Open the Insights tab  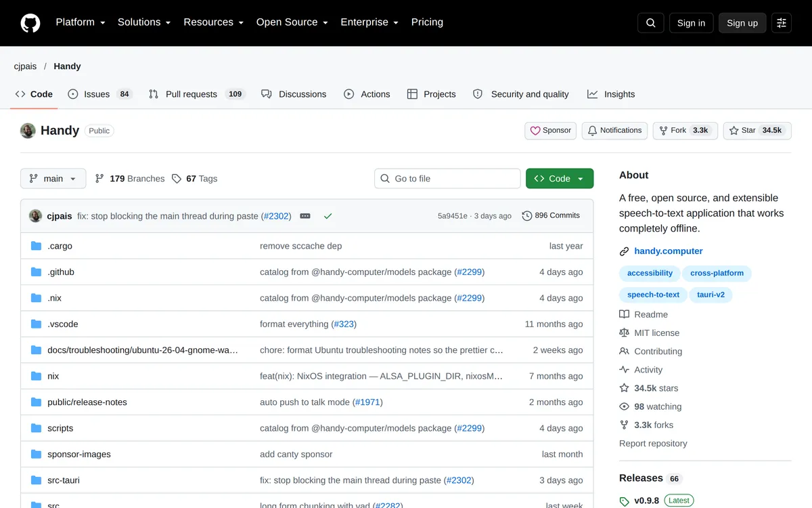[611, 94]
